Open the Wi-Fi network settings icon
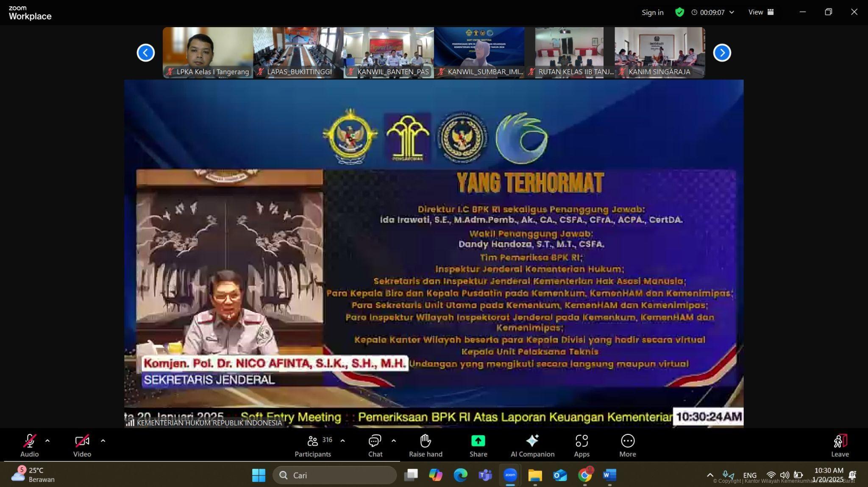The width and height of the screenshot is (868, 487). coord(771,475)
